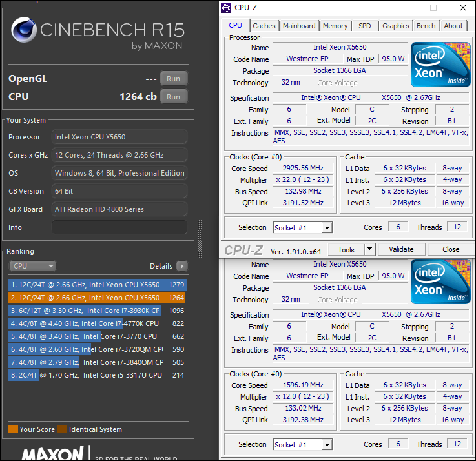
Task: Switch to the CPU tab in CPU-Z
Action: [x=236, y=25]
